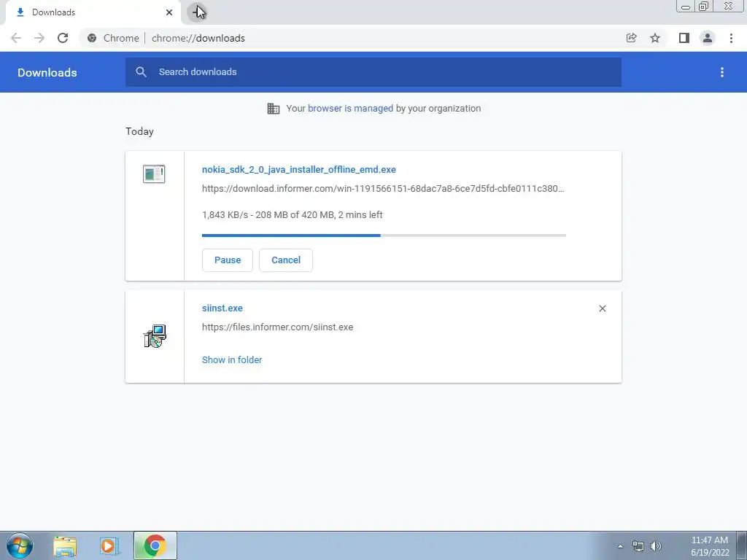Reload the downloads page
747x560 pixels.
pos(63,38)
